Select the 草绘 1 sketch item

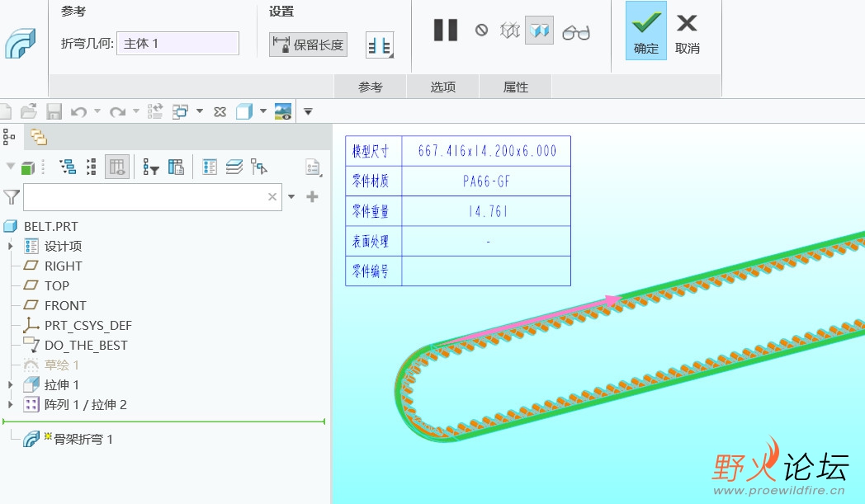pos(61,365)
